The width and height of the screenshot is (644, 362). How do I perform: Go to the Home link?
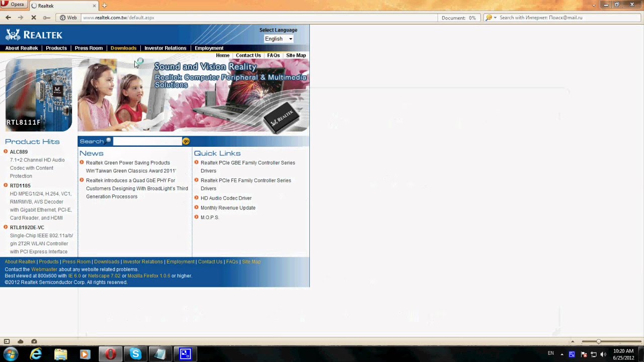(x=222, y=55)
